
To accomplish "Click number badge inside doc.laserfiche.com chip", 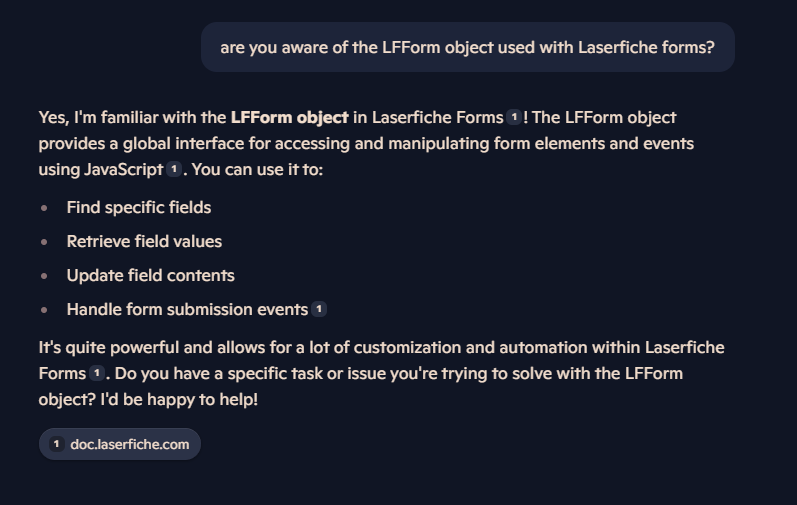I will tap(56, 444).
